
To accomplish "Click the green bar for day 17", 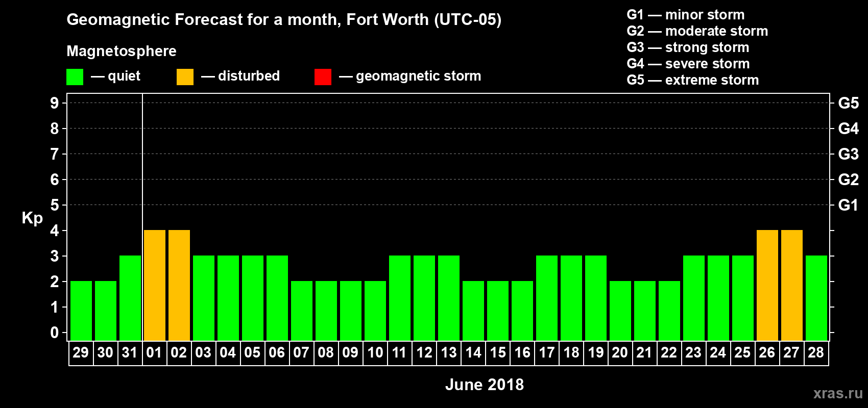I will (x=547, y=298).
